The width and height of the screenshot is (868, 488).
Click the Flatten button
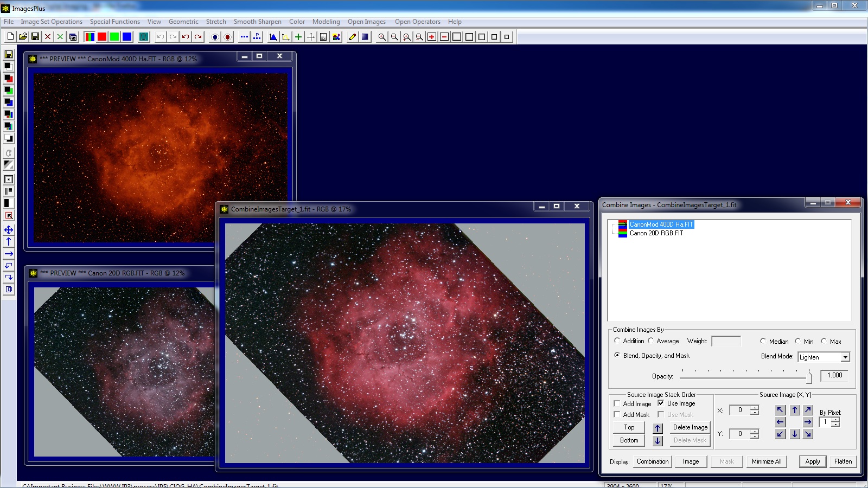(x=843, y=461)
